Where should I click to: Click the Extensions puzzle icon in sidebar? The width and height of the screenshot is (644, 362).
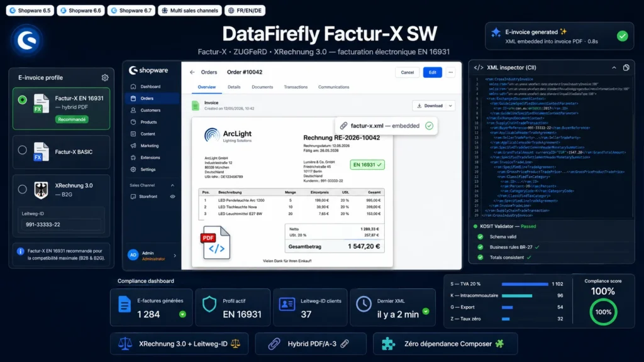pos(133,158)
